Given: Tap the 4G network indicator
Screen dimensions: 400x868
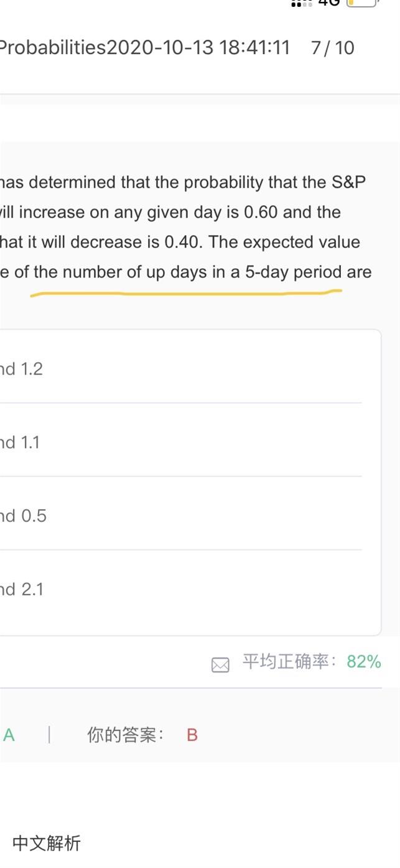Looking at the screenshot, I should 328,3.
